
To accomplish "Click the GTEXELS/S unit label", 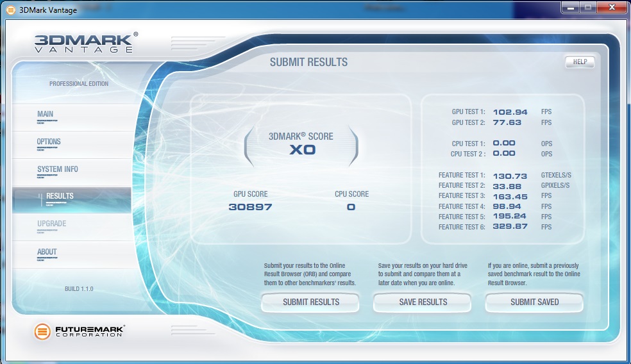I will [x=556, y=176].
